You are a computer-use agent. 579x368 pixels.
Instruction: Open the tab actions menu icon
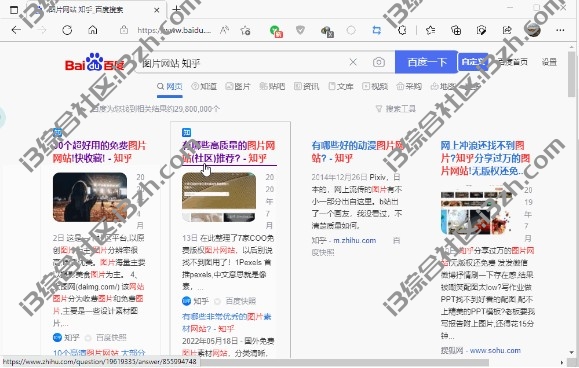click(x=14, y=10)
